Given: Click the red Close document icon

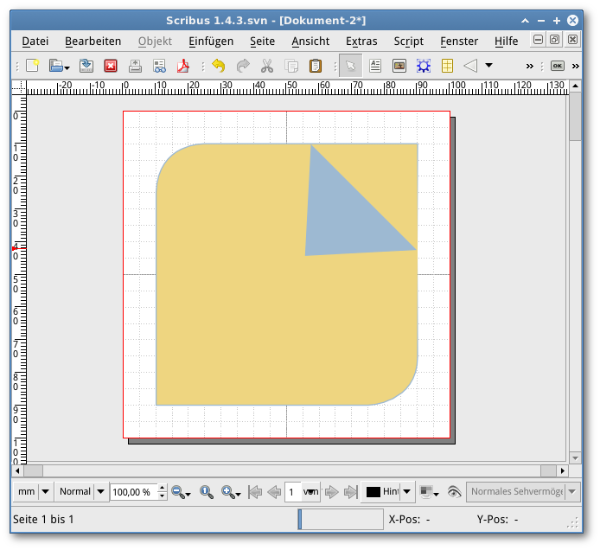Looking at the screenshot, I should (x=110, y=66).
